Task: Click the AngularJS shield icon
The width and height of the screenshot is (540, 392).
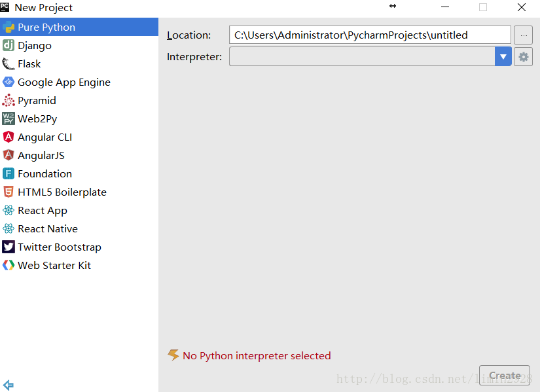Action: (9, 155)
